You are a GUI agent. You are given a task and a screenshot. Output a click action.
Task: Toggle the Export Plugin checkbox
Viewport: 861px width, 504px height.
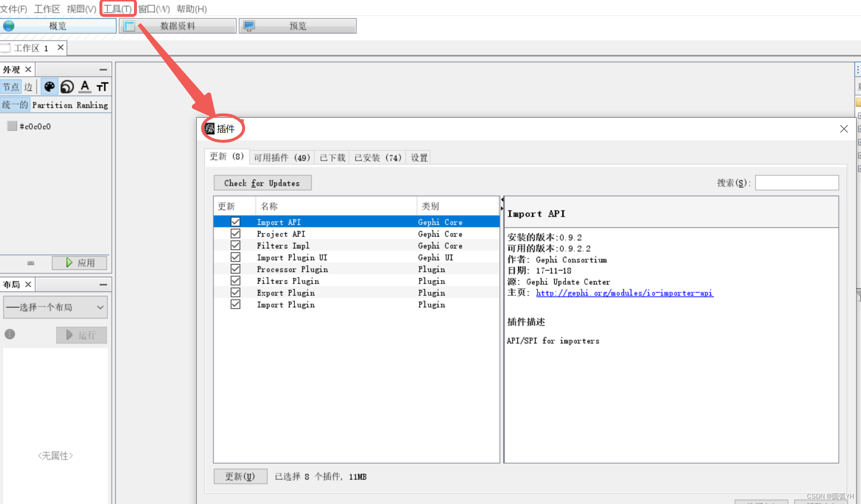click(x=236, y=292)
